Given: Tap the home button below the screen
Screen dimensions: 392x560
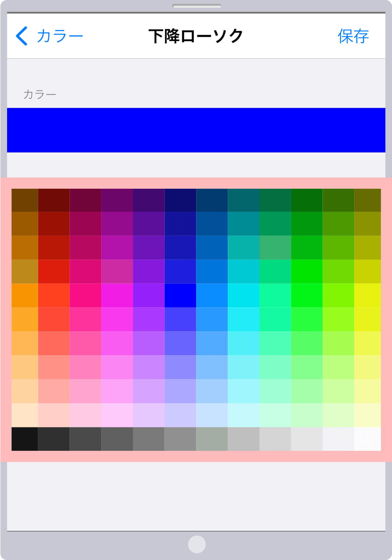Looking at the screenshot, I should point(197,544).
